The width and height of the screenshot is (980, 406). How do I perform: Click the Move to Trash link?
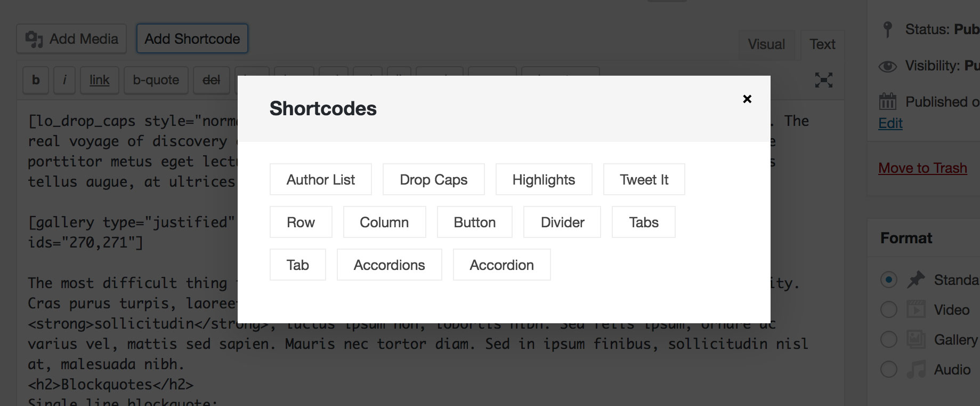[x=922, y=168]
